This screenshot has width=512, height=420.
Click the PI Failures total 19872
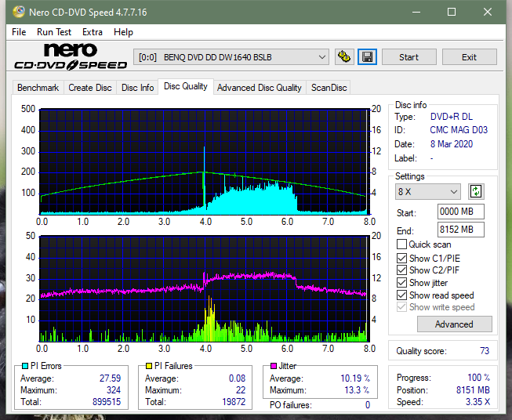(234, 402)
